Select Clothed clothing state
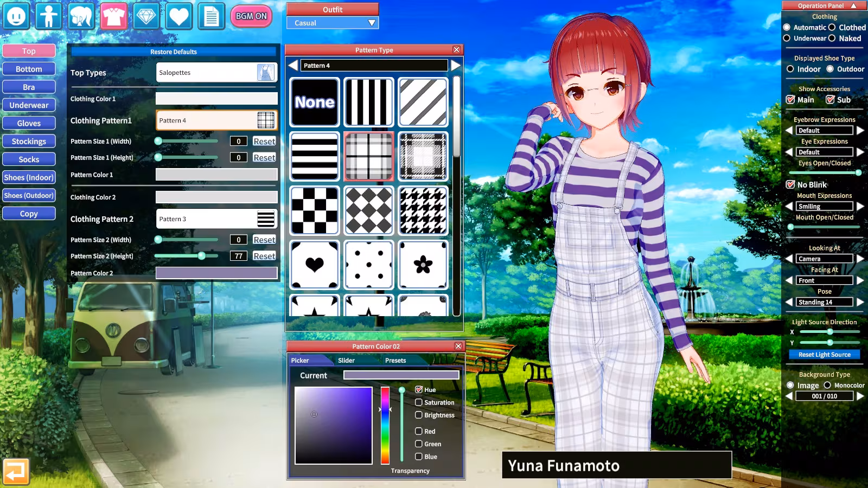Screen dimensions: 868x488 [x=832, y=27]
